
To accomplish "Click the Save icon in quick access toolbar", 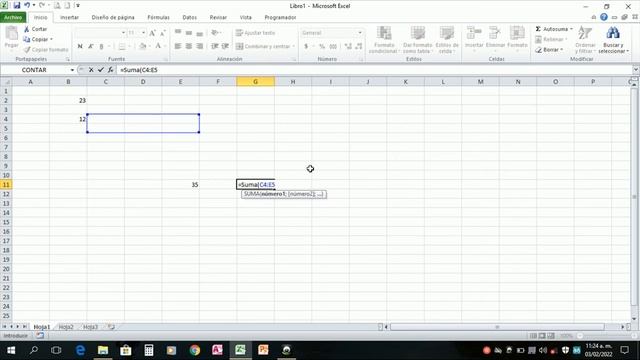I will [17, 6].
